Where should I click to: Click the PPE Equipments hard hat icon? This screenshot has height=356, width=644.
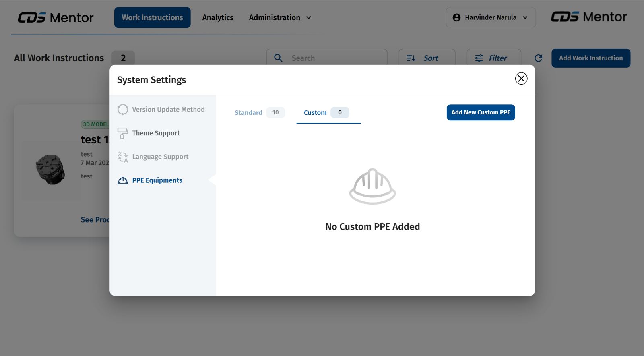coord(123,180)
